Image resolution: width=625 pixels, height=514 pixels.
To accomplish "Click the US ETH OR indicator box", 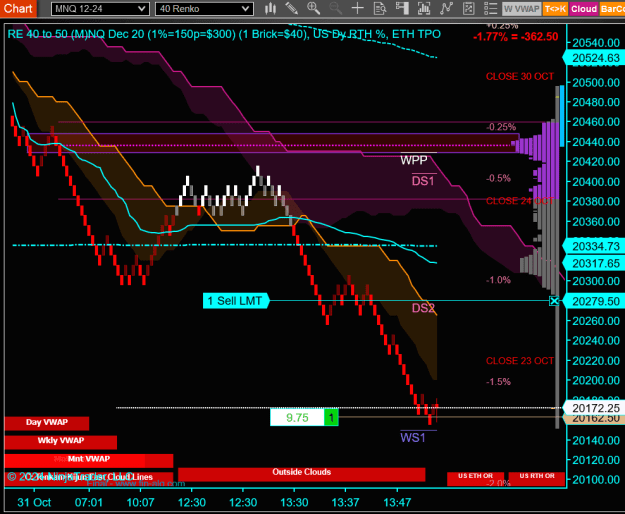I will [475, 479].
